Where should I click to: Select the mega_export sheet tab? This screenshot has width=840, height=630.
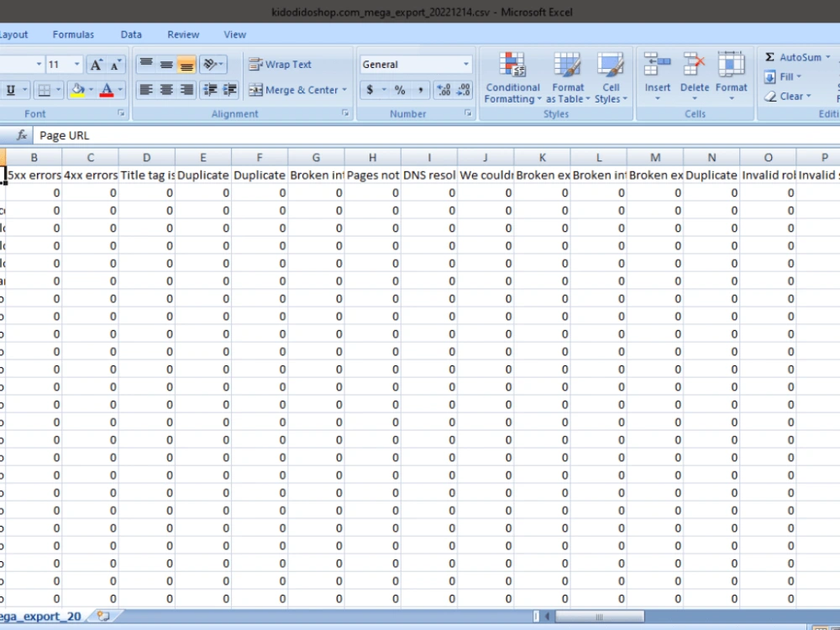42,617
